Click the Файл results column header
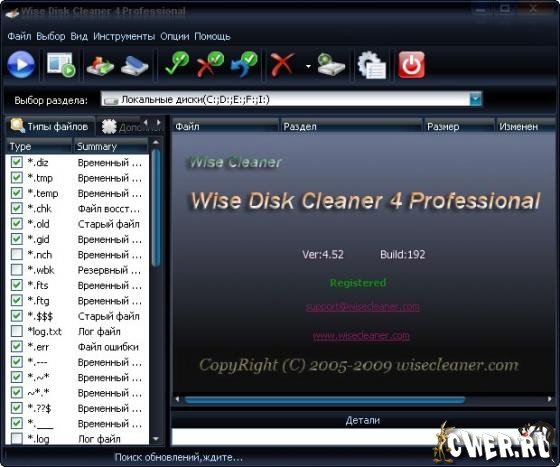The width and height of the screenshot is (560, 467). tap(225, 126)
